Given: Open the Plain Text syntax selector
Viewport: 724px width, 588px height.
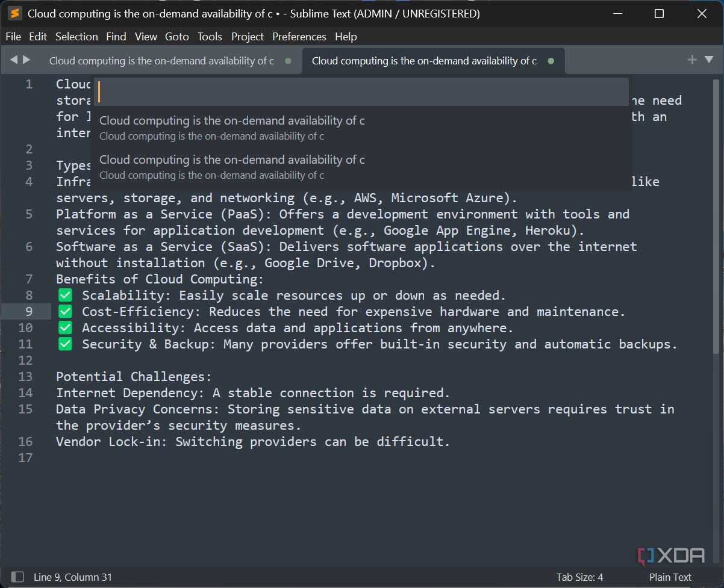Looking at the screenshot, I should 670,577.
